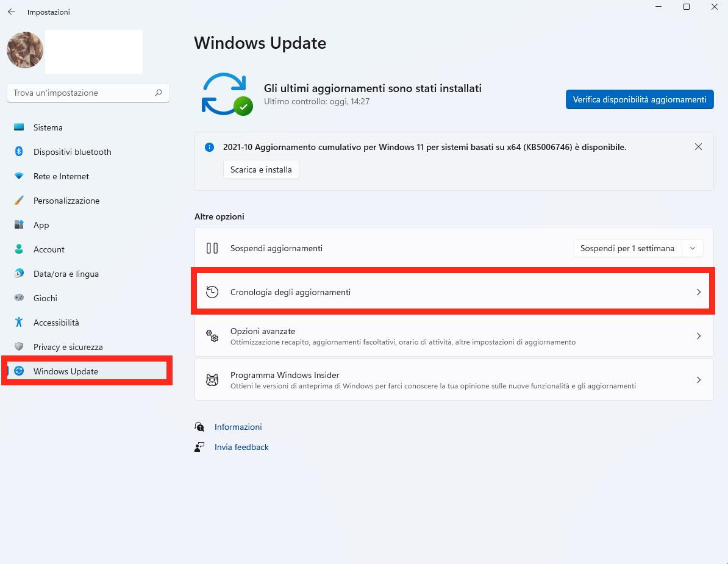Image resolution: width=728 pixels, height=564 pixels.
Task: Click the history clock icon for Cronologia
Action: pyautogui.click(x=212, y=292)
